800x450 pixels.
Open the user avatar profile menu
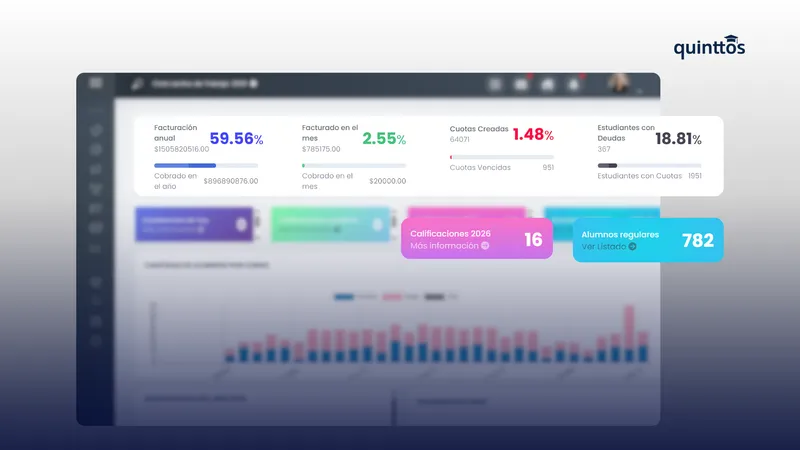tap(619, 84)
